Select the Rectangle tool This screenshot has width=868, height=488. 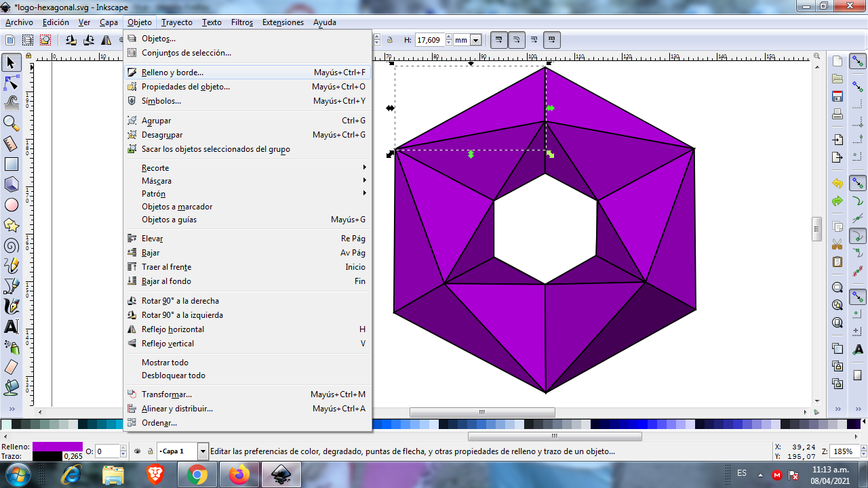(11, 163)
